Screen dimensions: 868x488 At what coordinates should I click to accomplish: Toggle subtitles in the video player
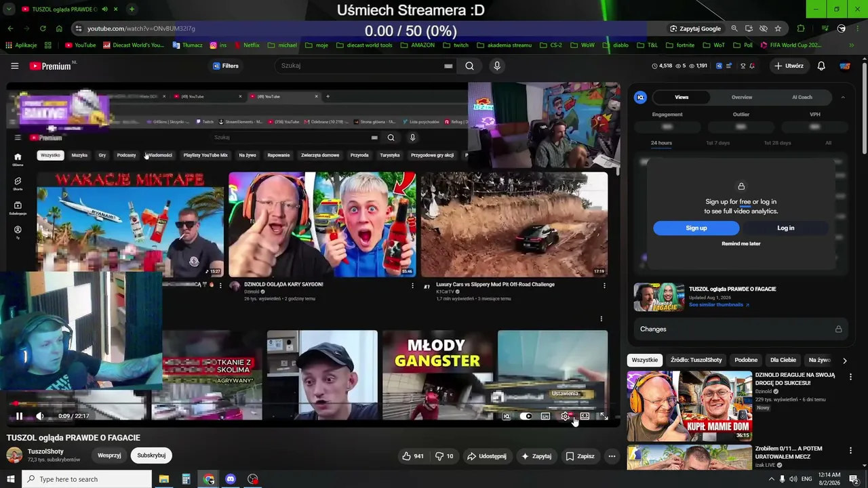[545, 416]
